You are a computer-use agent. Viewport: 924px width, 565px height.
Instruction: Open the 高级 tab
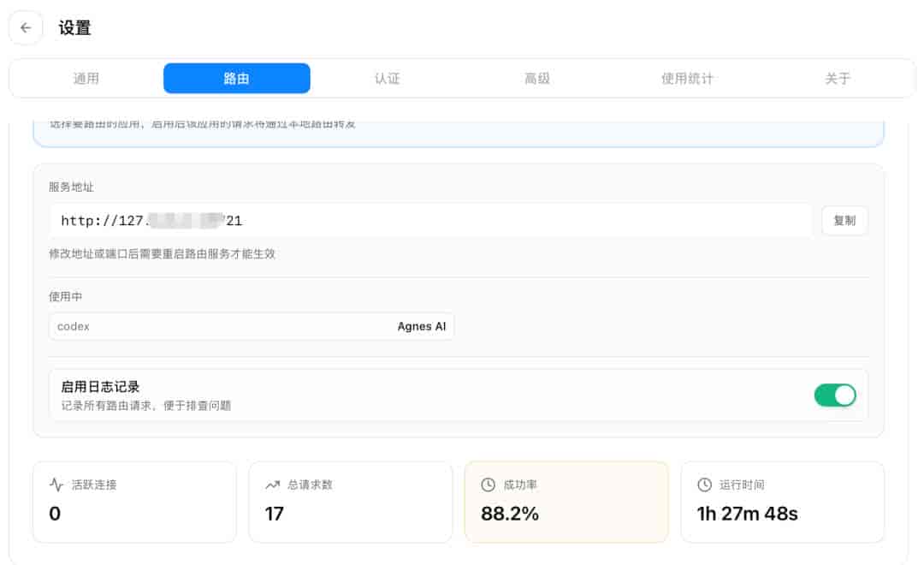point(536,79)
